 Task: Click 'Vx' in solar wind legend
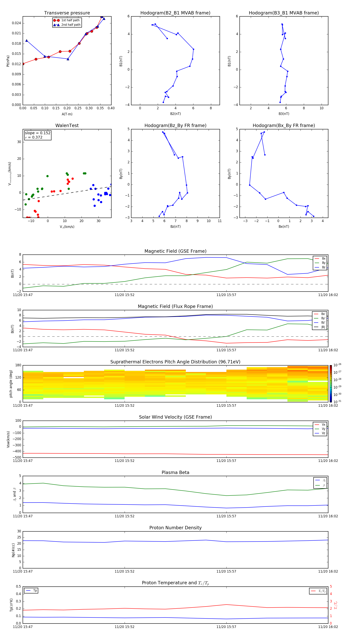click(x=320, y=424)
